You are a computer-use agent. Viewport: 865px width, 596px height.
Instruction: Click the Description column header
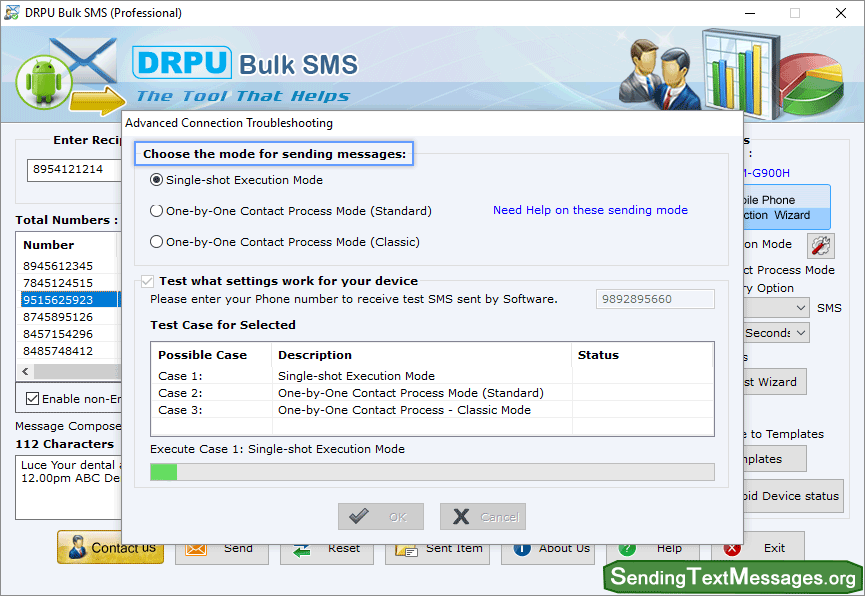pyautogui.click(x=421, y=355)
